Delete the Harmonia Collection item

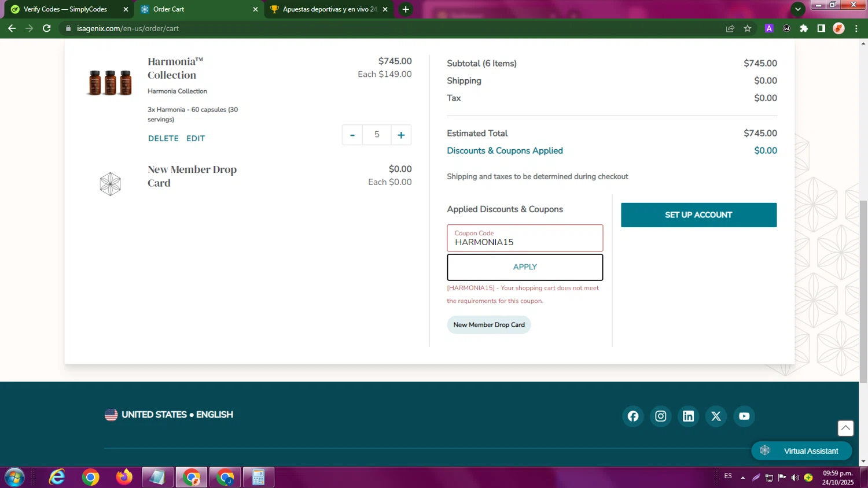163,138
